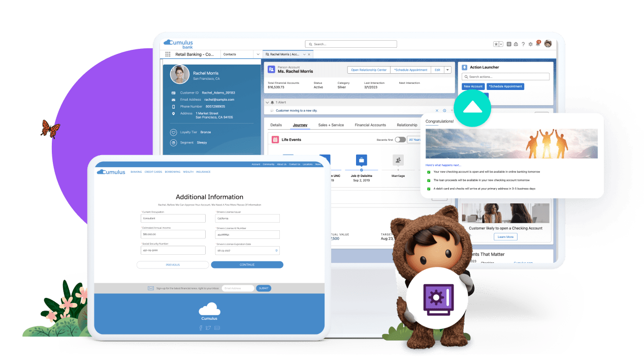The width and height of the screenshot is (644, 363).
Task: Open the BANKING menu on the Cumulus site
Action: pos(136,172)
